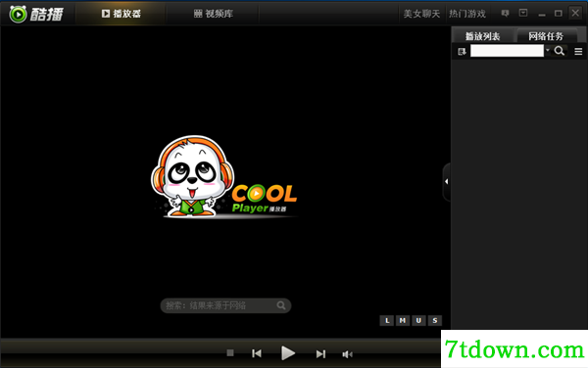Click the playback progress bar
Screen dimensions: 588x368
[x=220, y=340]
